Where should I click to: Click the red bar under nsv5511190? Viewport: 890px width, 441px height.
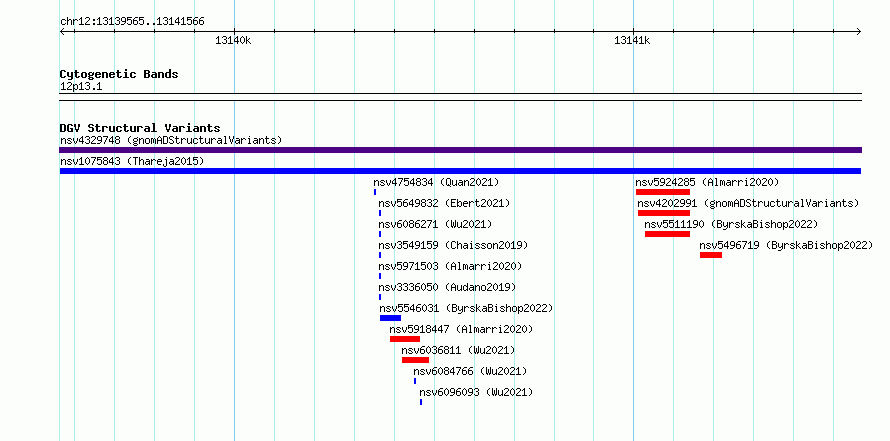[x=668, y=234]
